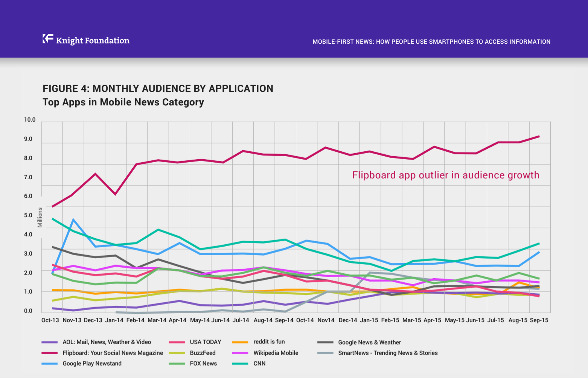Click the Dec-13 x-axis label
Screen dimensions: 588x378
[93, 320]
